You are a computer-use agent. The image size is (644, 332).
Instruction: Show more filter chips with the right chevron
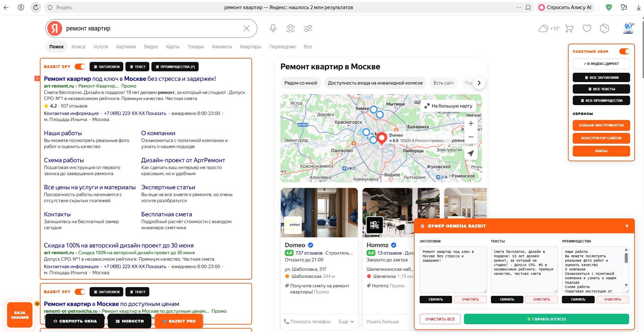(479, 83)
